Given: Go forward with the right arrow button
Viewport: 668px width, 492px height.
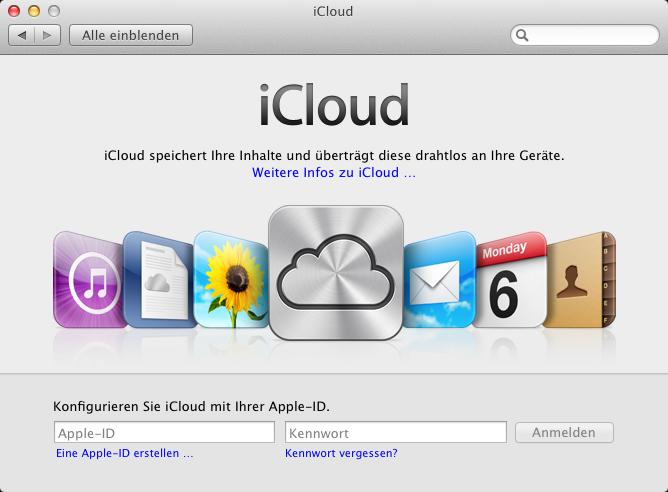Looking at the screenshot, I should (47, 35).
